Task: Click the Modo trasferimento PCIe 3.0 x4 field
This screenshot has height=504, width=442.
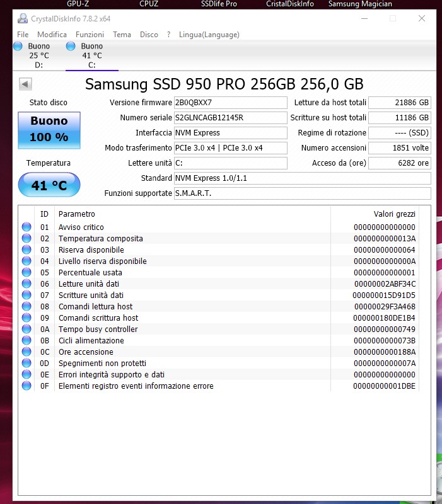Action: [230, 148]
